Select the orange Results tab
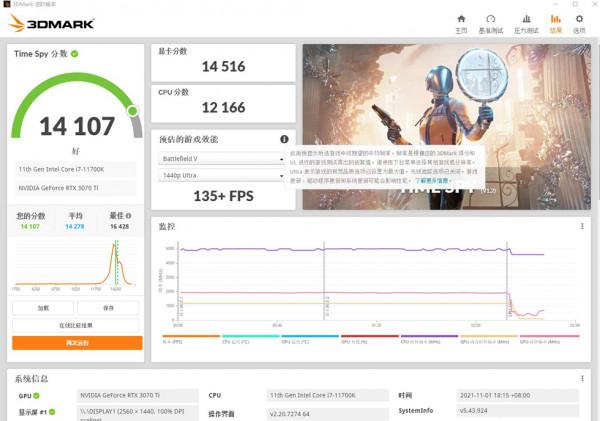600x421 pixels. [x=555, y=24]
